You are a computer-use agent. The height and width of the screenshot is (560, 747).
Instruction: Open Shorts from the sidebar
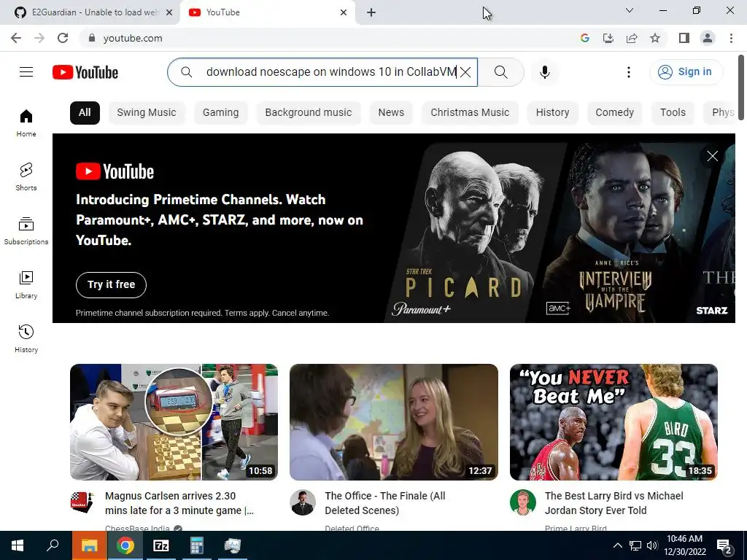click(x=26, y=177)
